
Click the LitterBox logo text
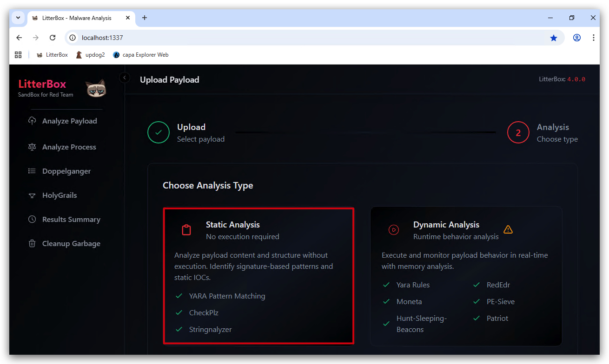pos(42,84)
